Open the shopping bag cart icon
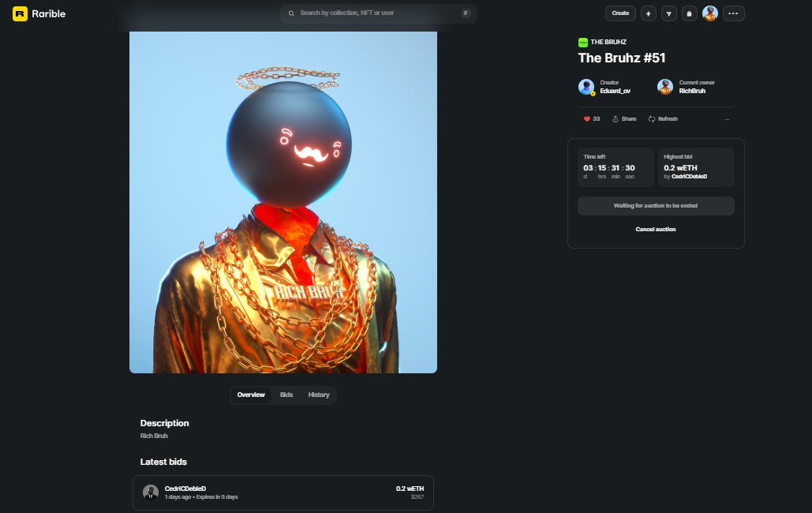This screenshot has width=812, height=513. 689,13
